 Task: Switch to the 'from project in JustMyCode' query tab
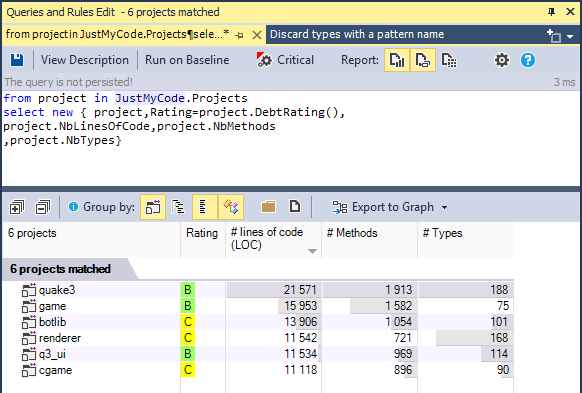pyautogui.click(x=117, y=35)
